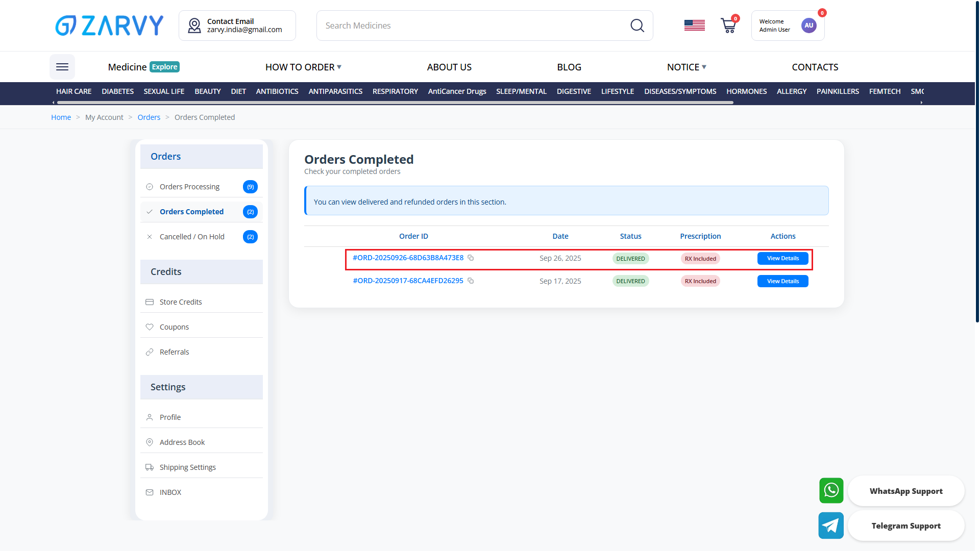Open the BLOG menu item
The image size is (980, 551).
tap(569, 67)
